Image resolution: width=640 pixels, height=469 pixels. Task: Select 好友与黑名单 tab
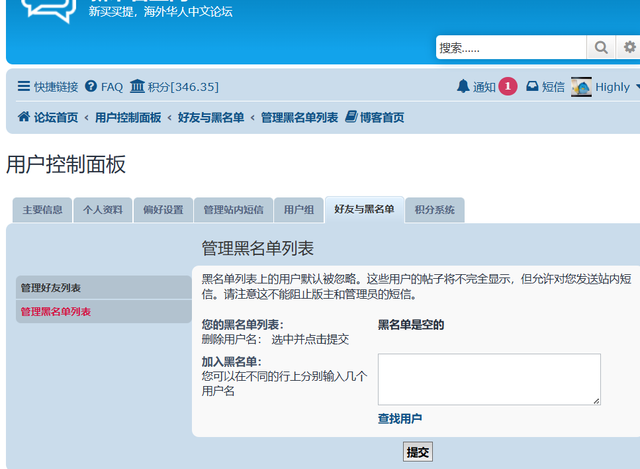point(364,209)
